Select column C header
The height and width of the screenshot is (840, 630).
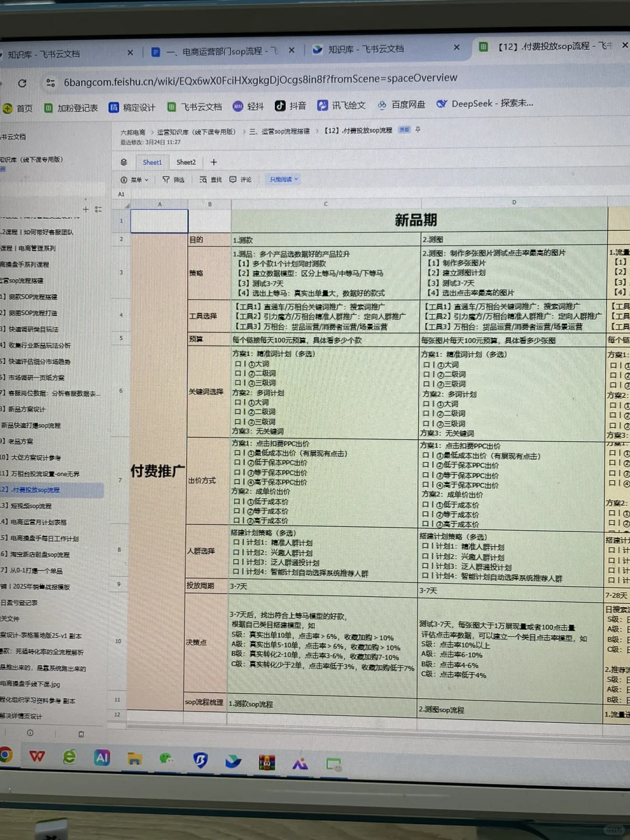(325, 204)
